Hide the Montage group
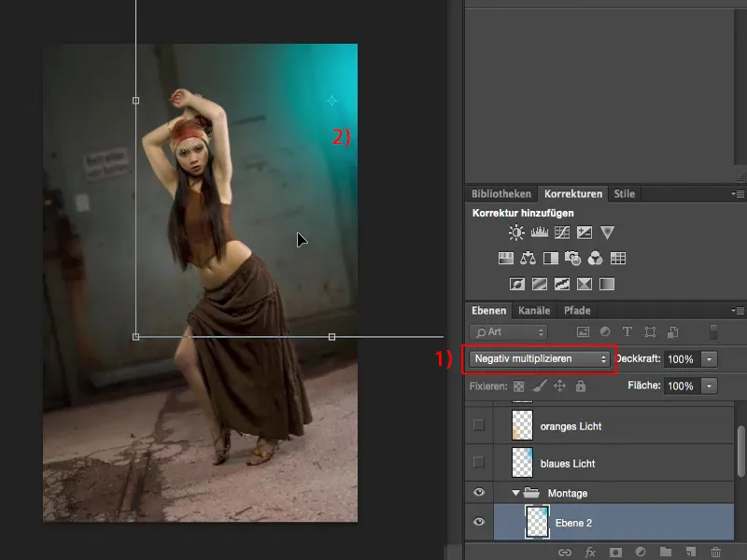The width and height of the screenshot is (747, 560). coord(479,493)
